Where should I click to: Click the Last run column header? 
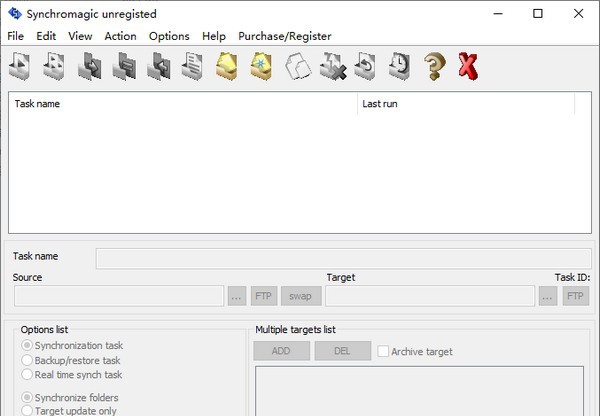466,104
